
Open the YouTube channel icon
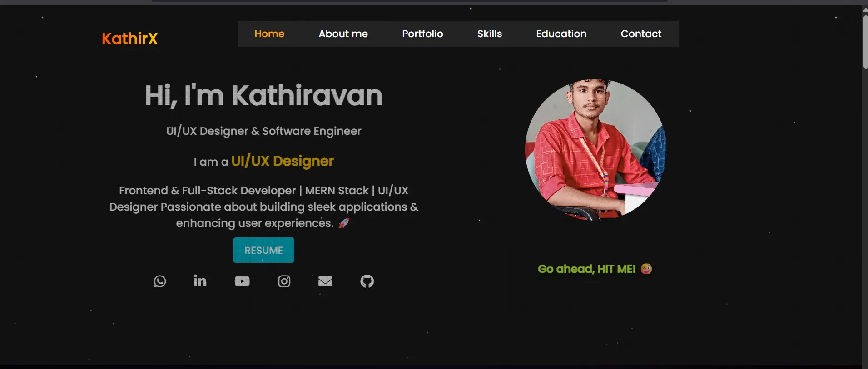click(x=242, y=281)
